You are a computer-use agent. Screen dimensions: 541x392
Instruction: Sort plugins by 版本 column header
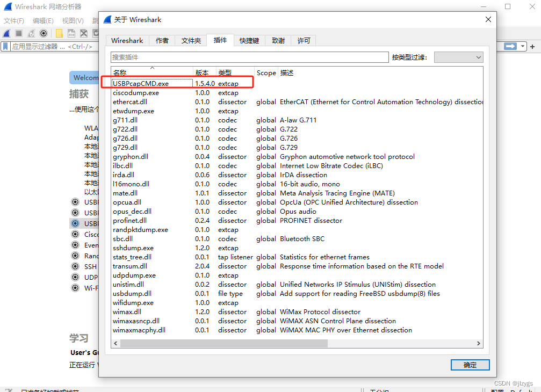(205, 72)
